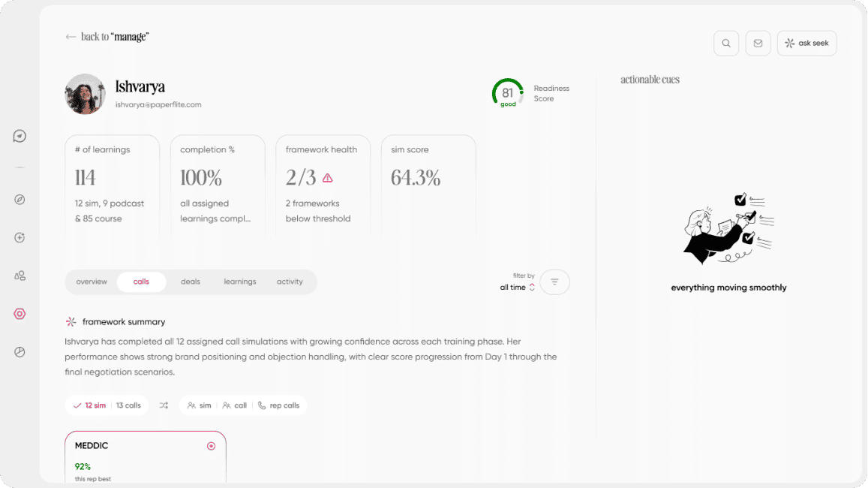Switch to the learnings tab
The width and height of the screenshot is (868, 488).
[x=240, y=282]
